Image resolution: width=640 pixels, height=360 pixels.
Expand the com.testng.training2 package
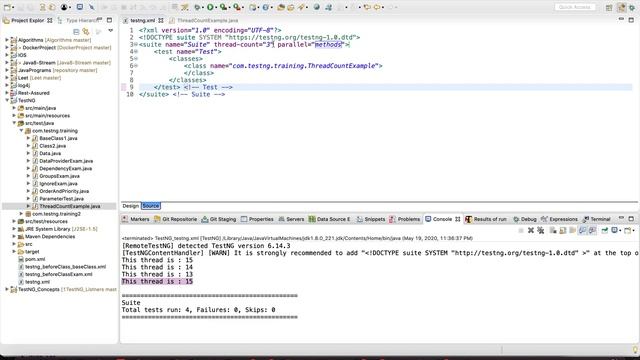[x=21, y=213]
